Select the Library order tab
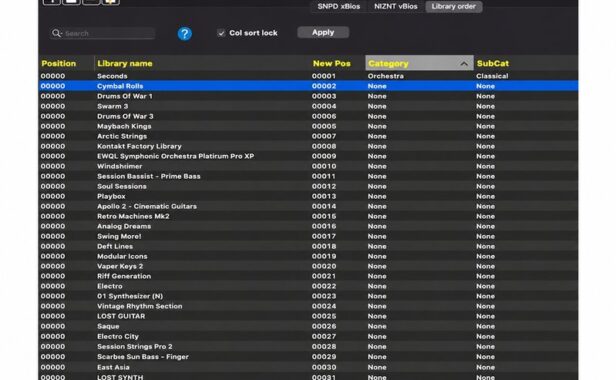Viewport: 616px width, 380px height. 453,6
